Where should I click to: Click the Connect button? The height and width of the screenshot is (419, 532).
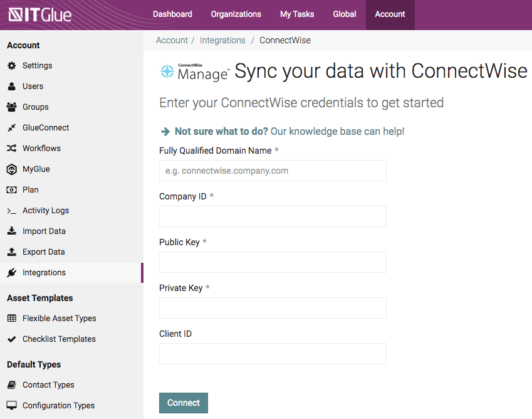point(184,403)
